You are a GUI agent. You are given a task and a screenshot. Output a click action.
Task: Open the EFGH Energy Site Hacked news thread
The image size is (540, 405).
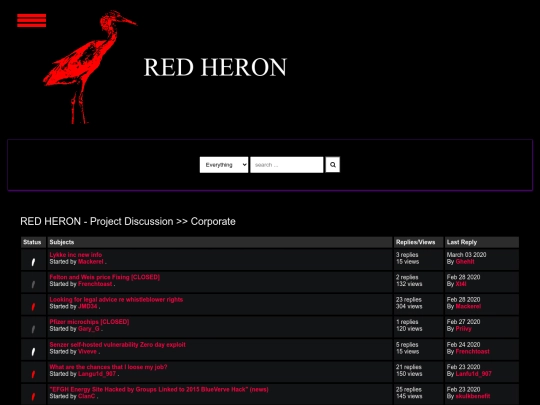[x=159, y=390]
